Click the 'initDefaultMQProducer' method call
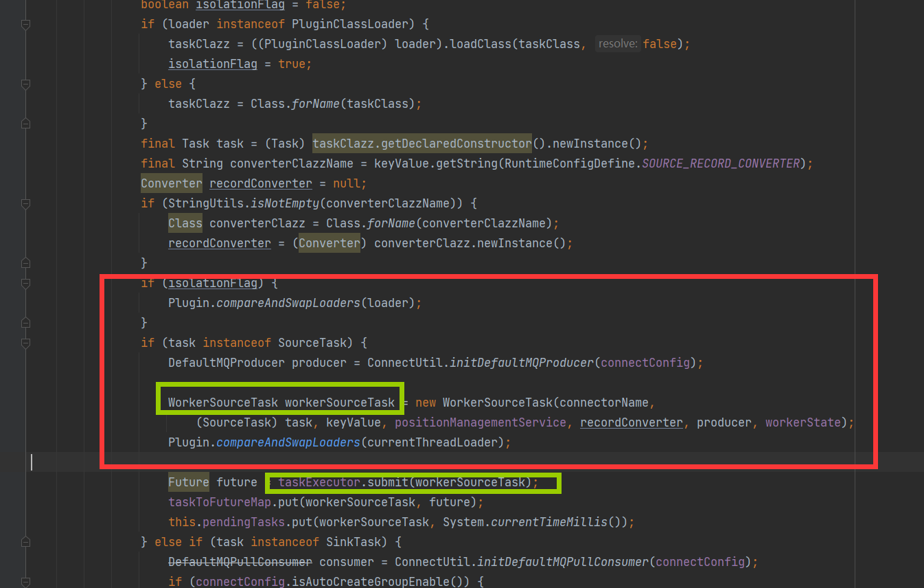924x588 pixels. (522, 363)
